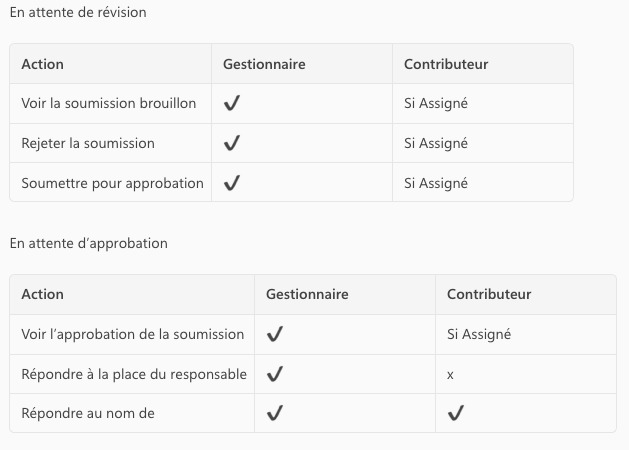Click 'Répondre au nom de' row label

click(88, 413)
